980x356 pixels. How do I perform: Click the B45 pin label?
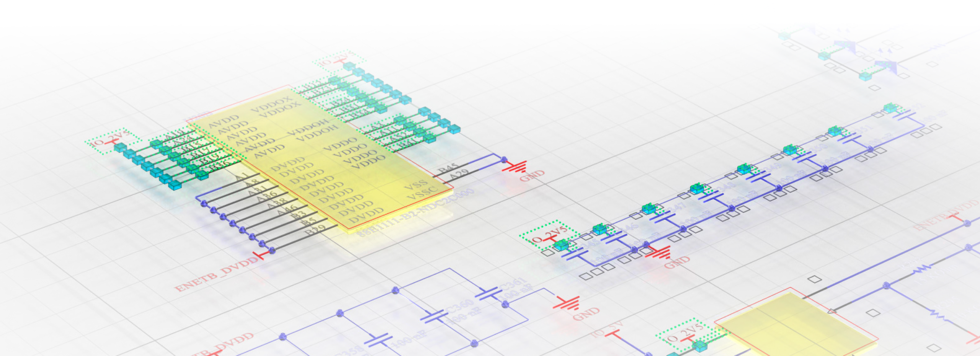click(x=448, y=169)
